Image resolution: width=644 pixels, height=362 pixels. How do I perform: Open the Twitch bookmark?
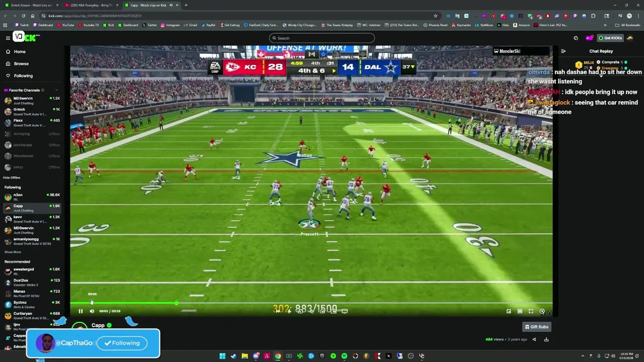[22, 25]
